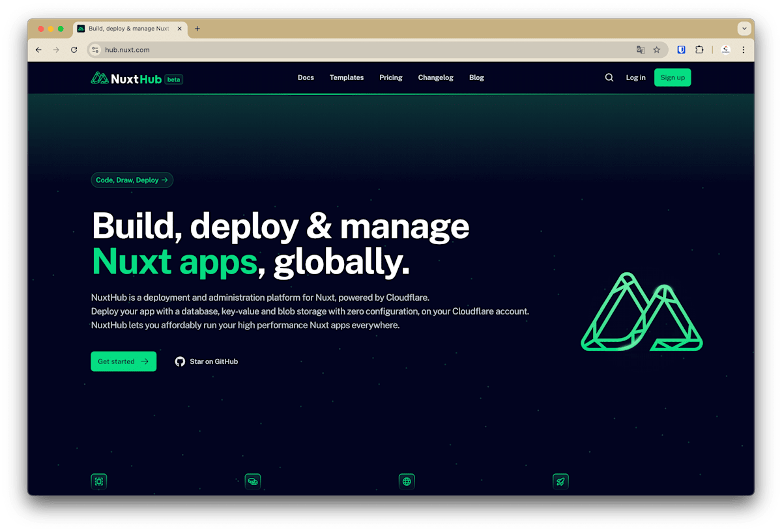Click the browser forward arrow
Image resolution: width=782 pixels, height=532 pixels.
(56, 49)
